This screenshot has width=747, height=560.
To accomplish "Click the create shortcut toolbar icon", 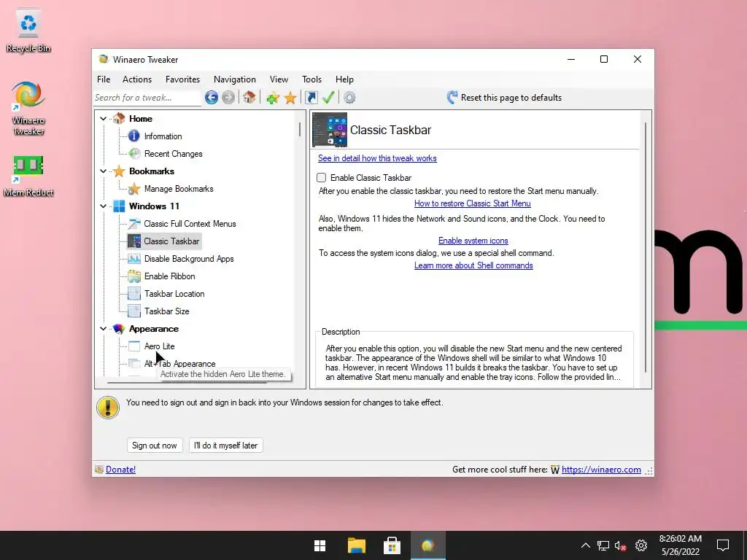I will click(311, 98).
